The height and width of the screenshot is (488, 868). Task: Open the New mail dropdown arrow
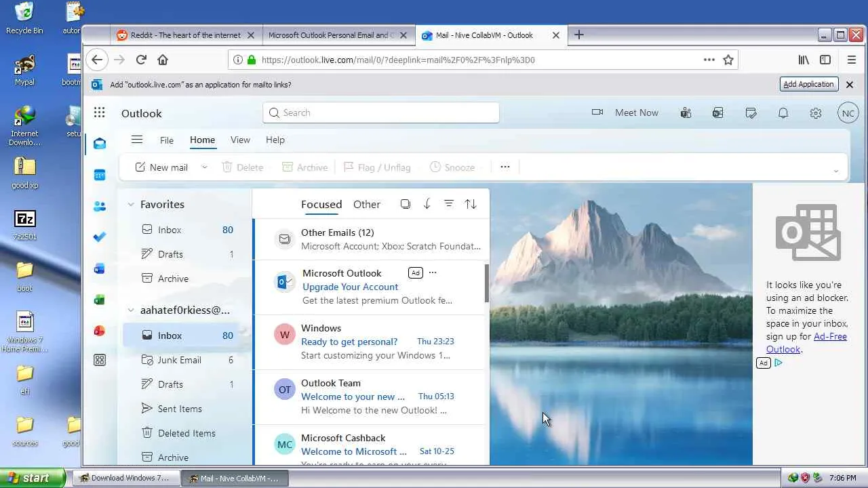pyautogui.click(x=205, y=167)
